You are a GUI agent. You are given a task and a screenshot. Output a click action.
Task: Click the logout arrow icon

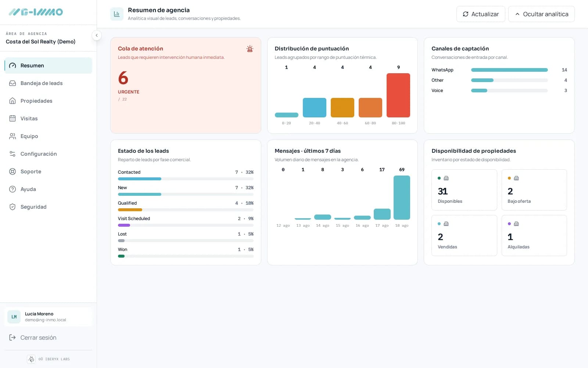tap(12, 337)
